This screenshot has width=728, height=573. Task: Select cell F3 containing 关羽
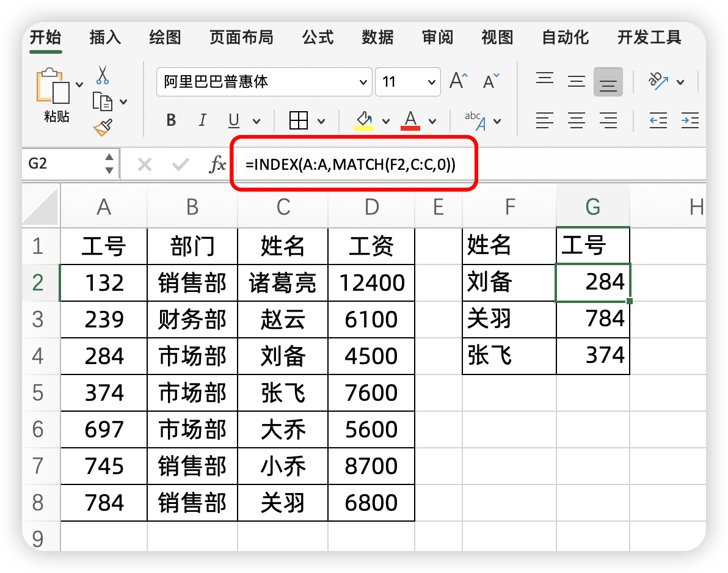509,319
